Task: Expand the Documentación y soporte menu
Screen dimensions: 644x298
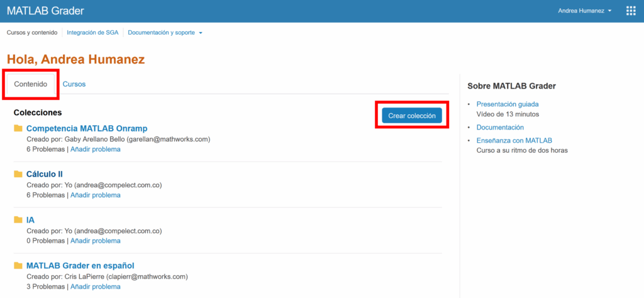Action: 165,33
